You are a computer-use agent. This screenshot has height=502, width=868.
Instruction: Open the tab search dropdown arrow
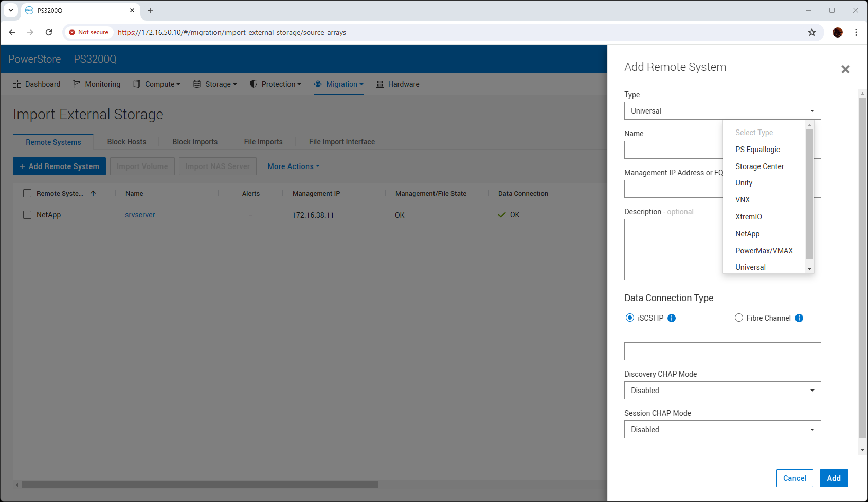11,10
